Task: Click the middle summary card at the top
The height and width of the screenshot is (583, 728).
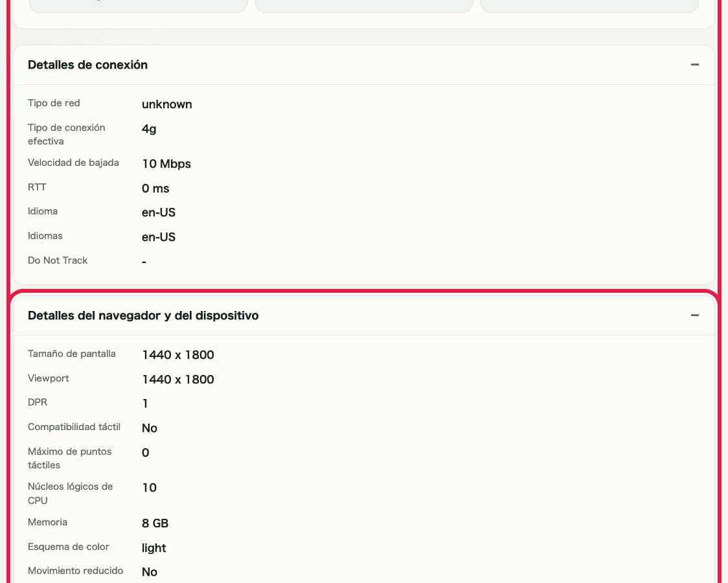Action: pos(363,5)
